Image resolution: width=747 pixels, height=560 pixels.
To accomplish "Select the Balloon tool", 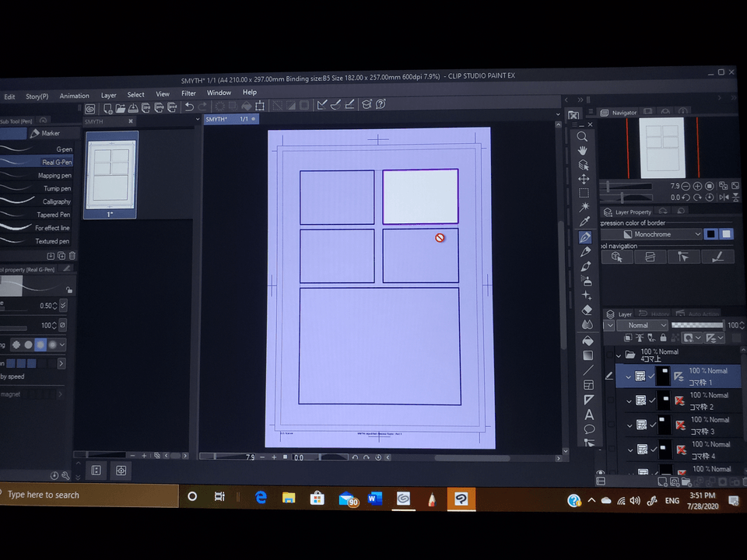I will (589, 429).
